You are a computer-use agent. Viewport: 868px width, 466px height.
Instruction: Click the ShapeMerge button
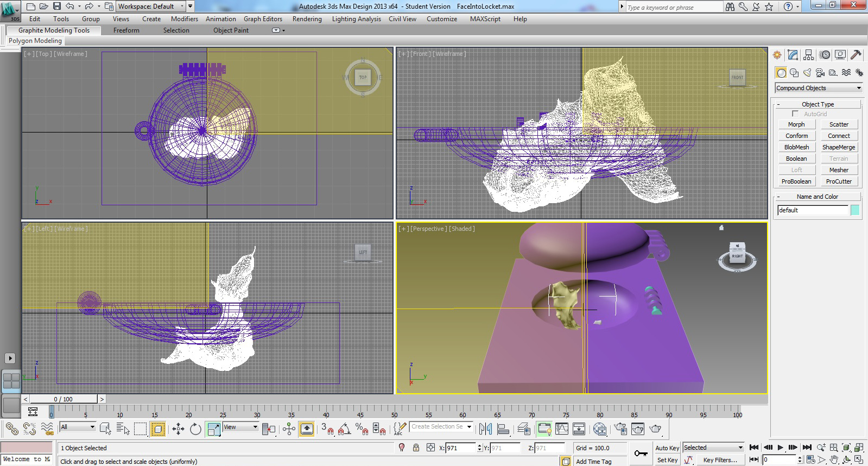coord(839,147)
